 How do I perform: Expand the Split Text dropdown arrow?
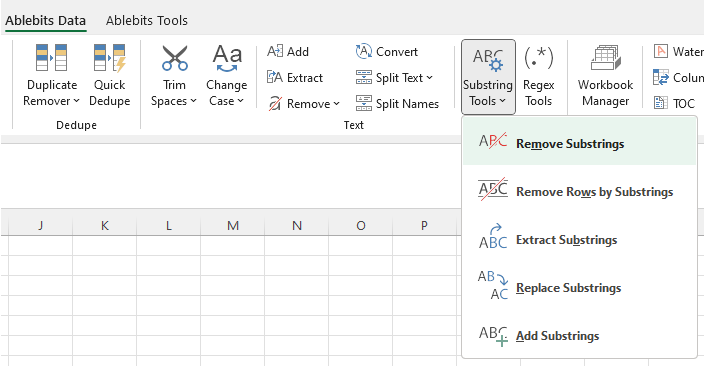click(x=430, y=78)
